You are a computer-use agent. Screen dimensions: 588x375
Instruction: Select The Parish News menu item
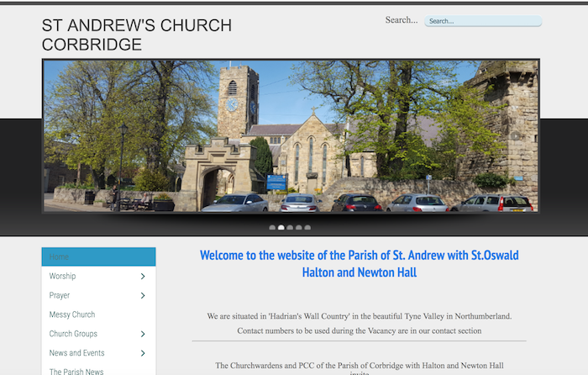(77, 371)
